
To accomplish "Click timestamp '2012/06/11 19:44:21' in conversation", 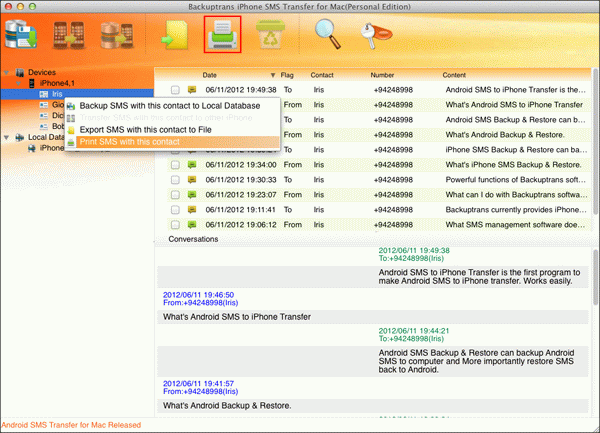I will pyautogui.click(x=414, y=331).
